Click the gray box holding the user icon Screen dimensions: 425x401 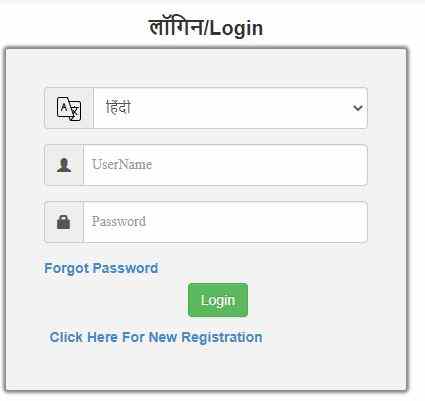point(64,165)
